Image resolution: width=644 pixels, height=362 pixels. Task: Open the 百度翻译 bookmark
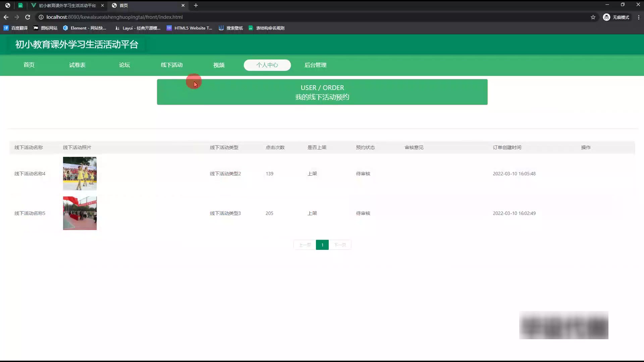coord(16,28)
